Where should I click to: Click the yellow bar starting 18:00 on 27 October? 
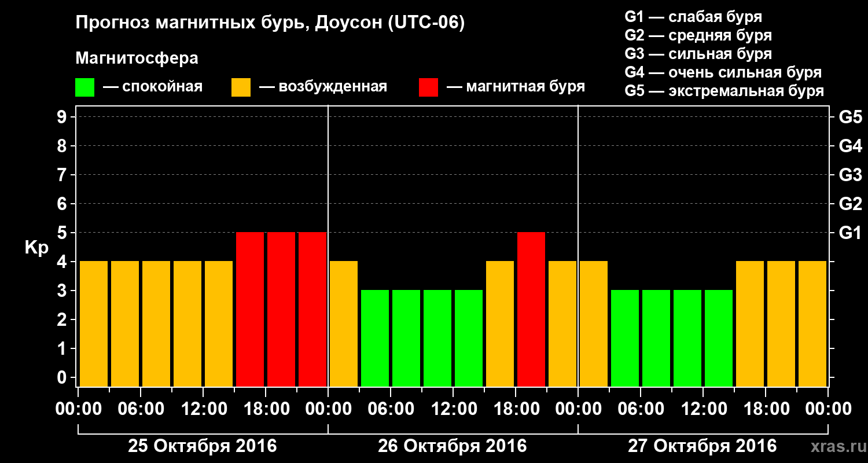(781, 324)
